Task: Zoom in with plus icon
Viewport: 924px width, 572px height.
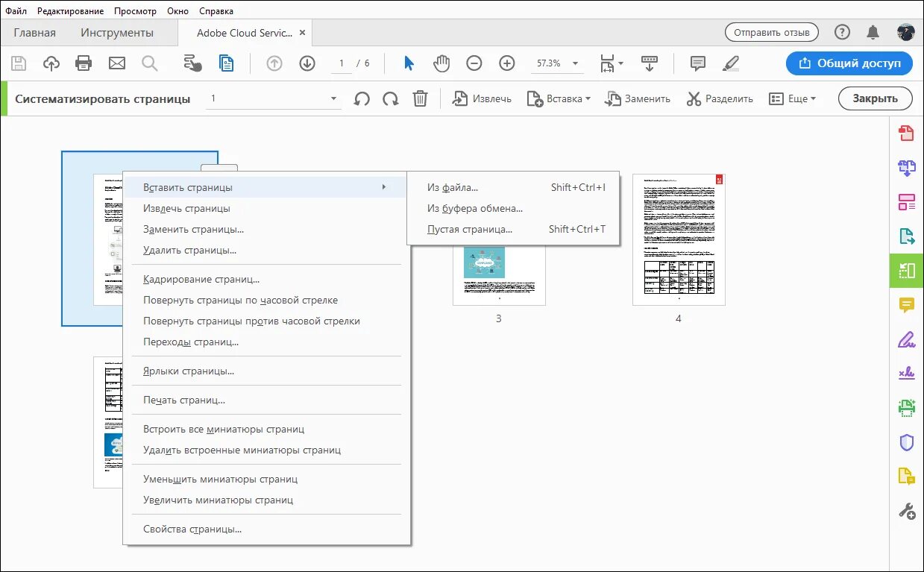Action: (x=507, y=63)
